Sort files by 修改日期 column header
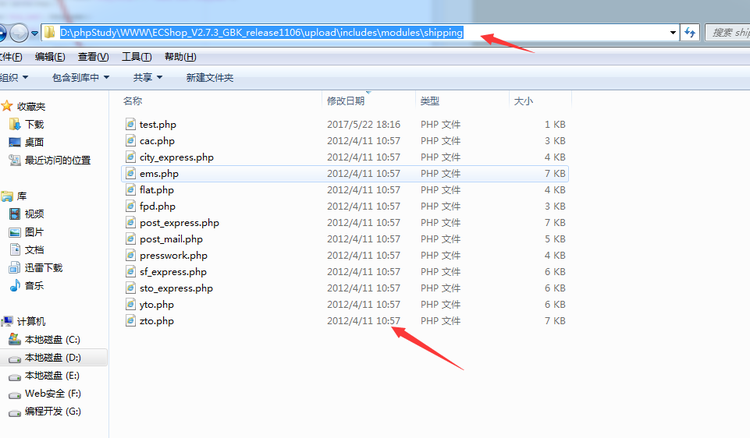750x438 pixels. point(345,101)
